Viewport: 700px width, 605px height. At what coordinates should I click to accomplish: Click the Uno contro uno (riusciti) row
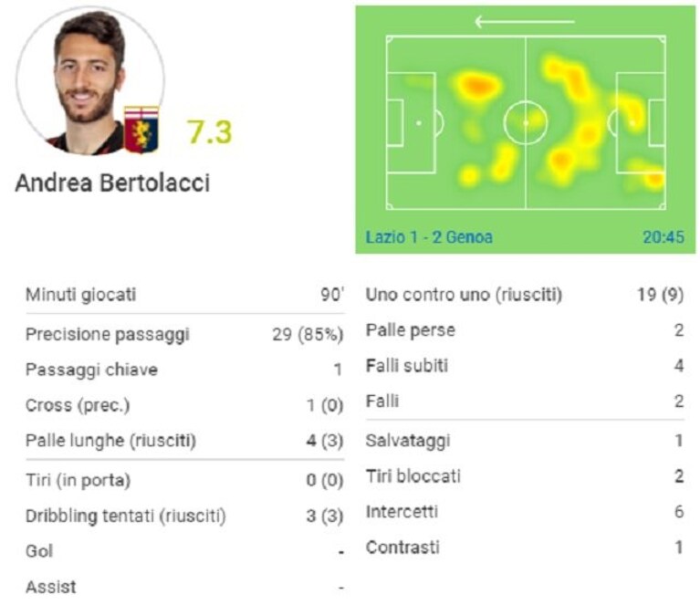(x=525, y=295)
